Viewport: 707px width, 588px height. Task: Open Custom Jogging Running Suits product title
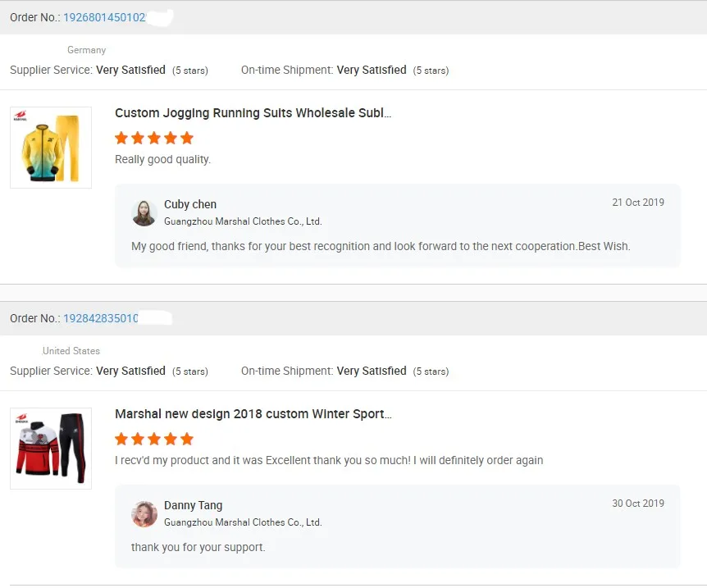click(x=253, y=113)
